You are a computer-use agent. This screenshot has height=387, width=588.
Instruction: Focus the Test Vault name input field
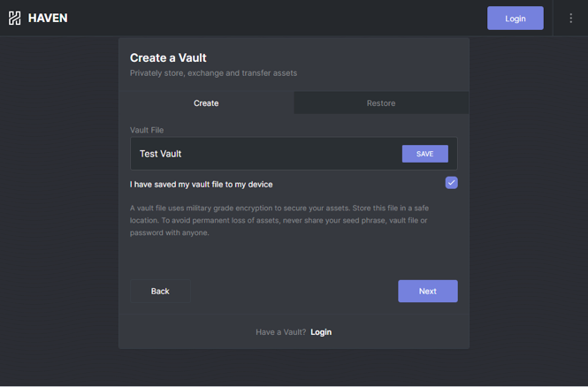tap(266, 154)
